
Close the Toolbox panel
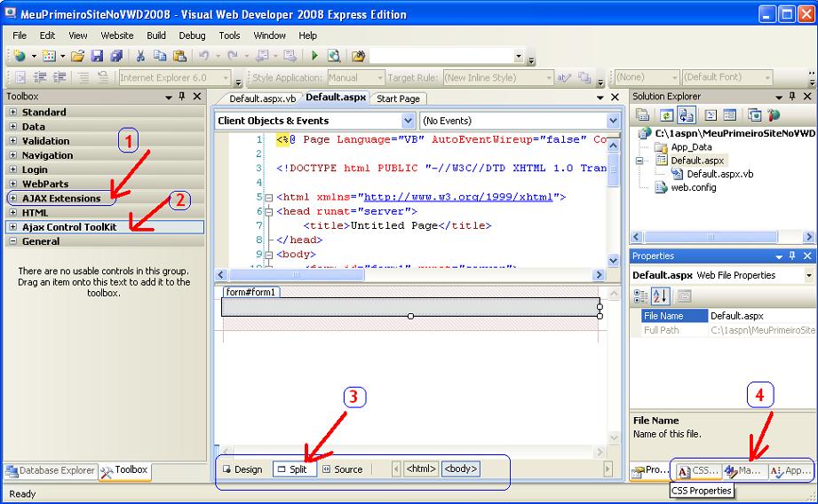pyautogui.click(x=196, y=97)
